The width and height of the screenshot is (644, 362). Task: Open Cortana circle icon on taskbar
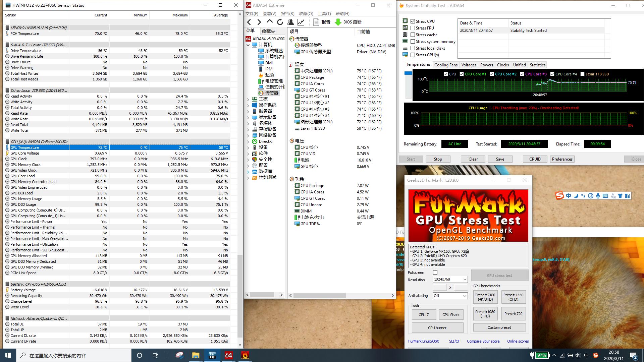pos(140,355)
